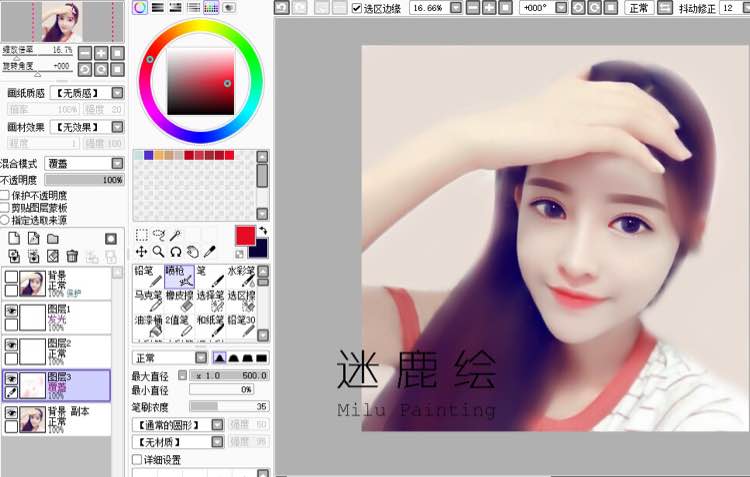Enable 保护不透明度 checkbox

pyautogui.click(x=5, y=196)
